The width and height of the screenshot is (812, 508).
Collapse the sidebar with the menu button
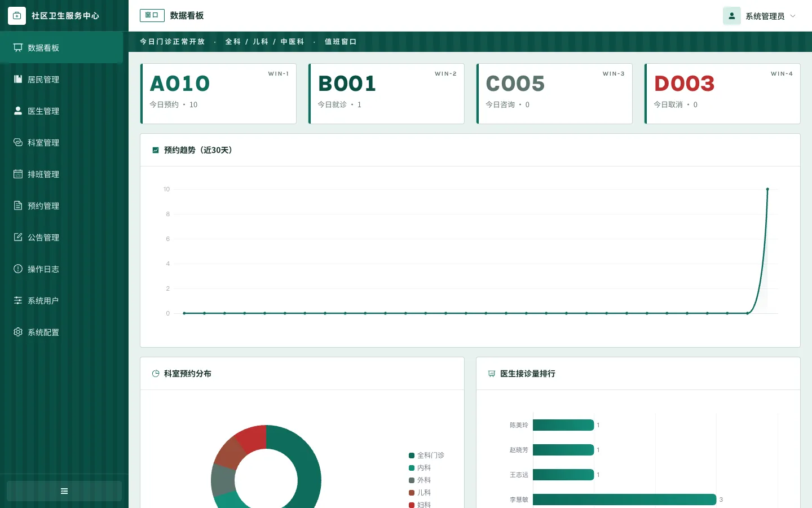pos(64,491)
